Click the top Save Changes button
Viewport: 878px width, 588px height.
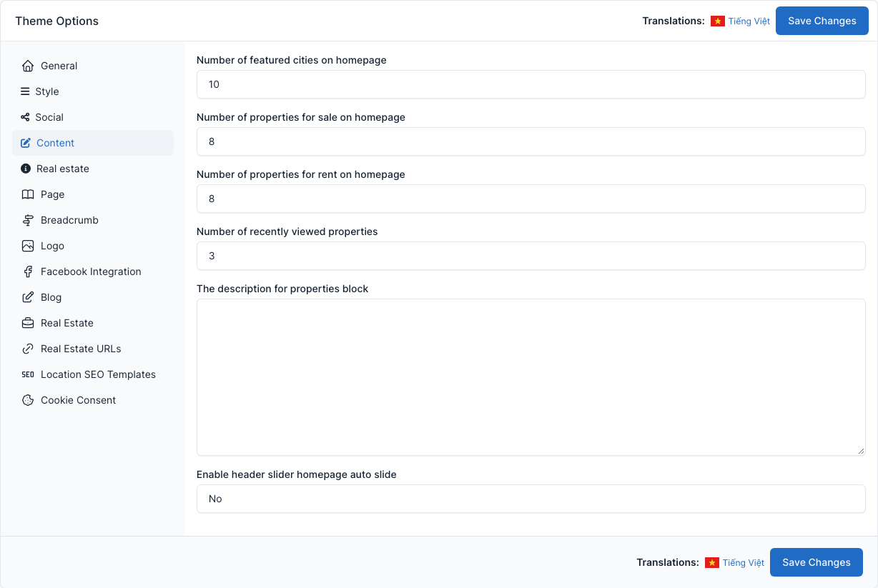pyautogui.click(x=822, y=21)
